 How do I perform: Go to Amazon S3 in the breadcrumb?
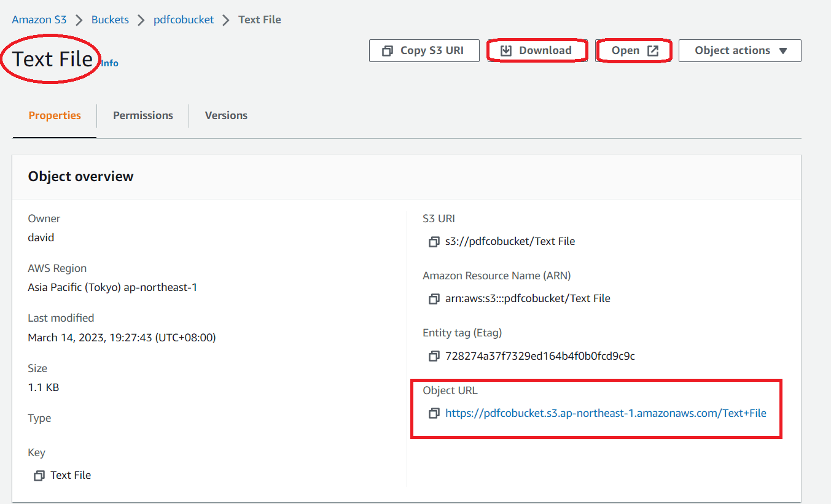point(39,20)
